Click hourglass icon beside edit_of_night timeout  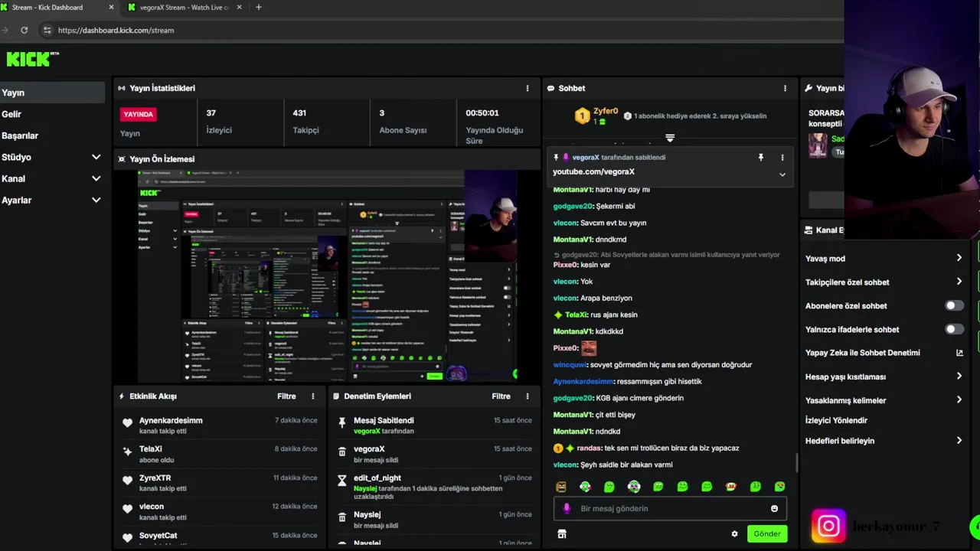pyautogui.click(x=342, y=480)
